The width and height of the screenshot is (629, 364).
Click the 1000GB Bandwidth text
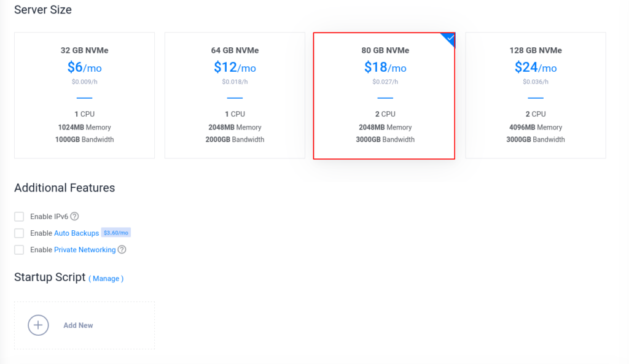click(84, 139)
